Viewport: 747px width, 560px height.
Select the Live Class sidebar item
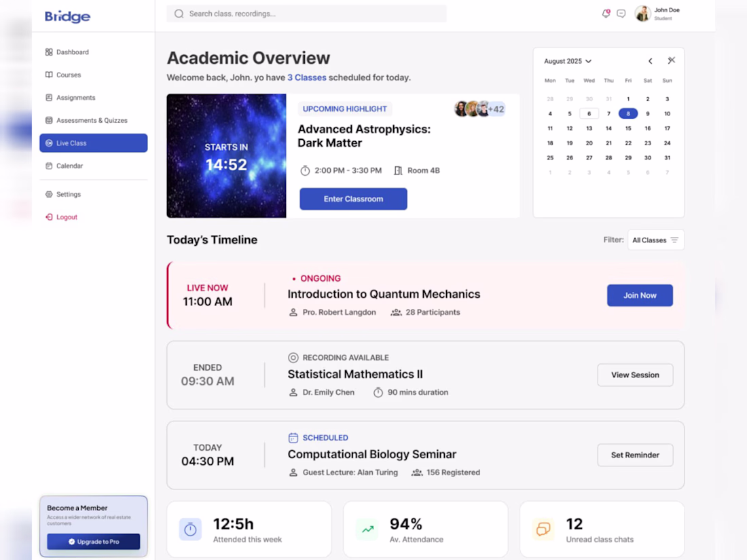coord(94,143)
